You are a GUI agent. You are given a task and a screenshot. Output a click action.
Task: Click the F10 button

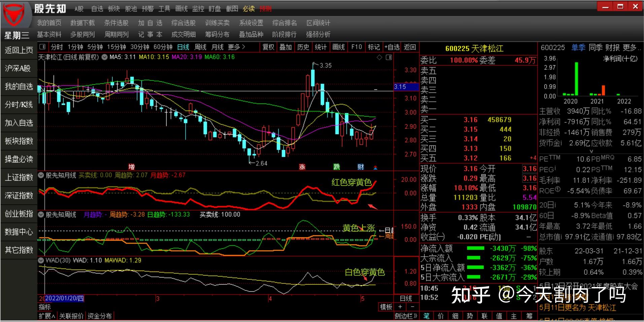point(357,47)
